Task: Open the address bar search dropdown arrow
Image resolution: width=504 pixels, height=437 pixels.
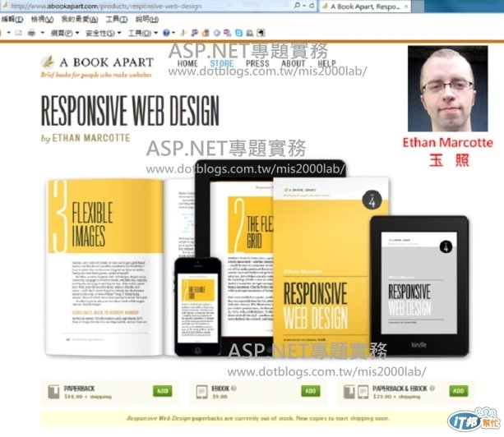Action: (x=303, y=6)
